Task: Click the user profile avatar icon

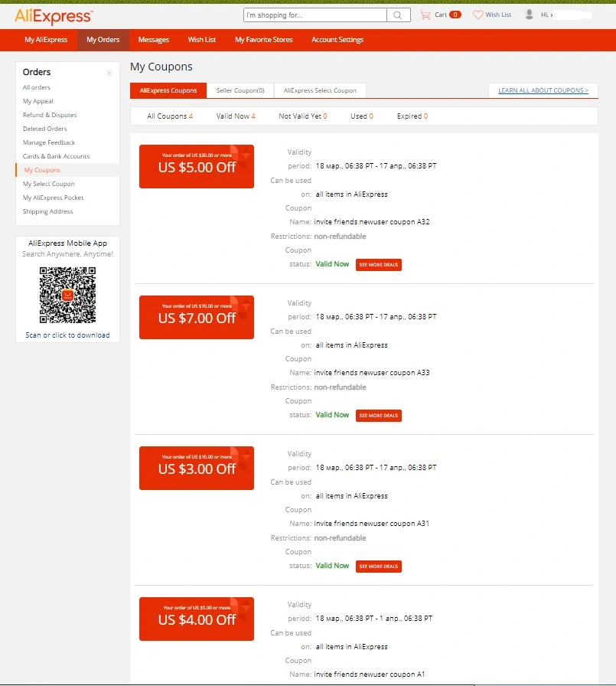Action: point(529,15)
